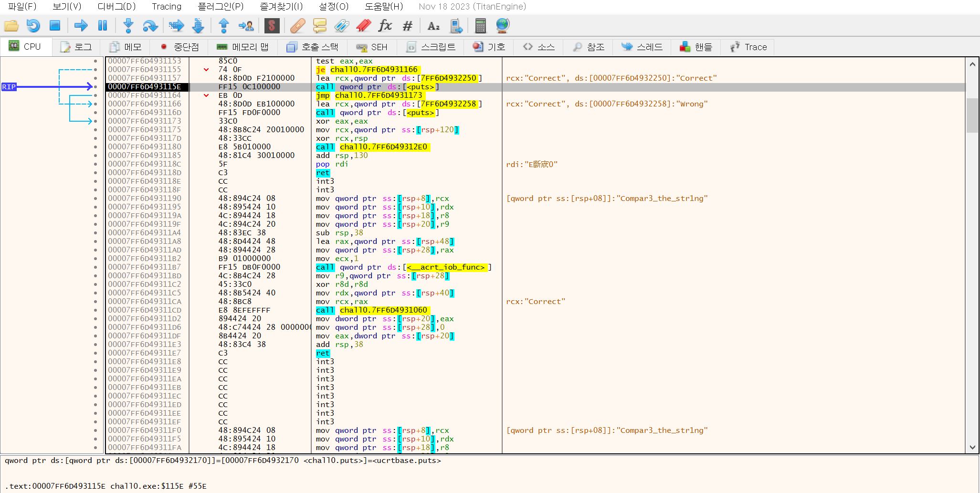Stop the debugging session
This screenshot has height=493, width=980.
pos(55,26)
